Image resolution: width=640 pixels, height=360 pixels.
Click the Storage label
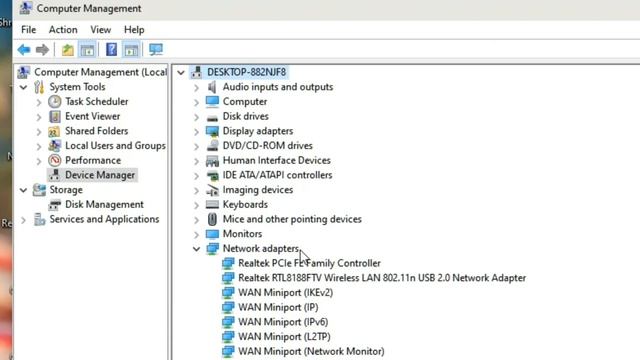(66, 190)
